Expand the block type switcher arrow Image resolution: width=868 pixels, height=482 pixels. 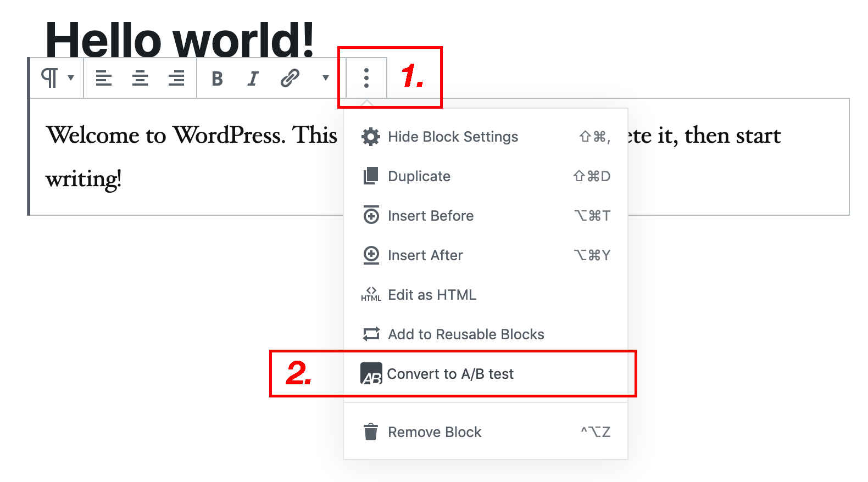click(x=71, y=77)
